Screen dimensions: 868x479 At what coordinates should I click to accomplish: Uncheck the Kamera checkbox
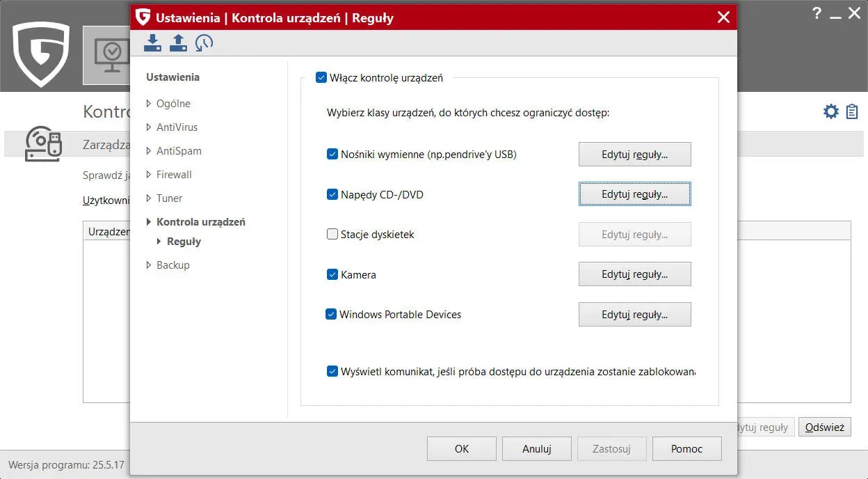click(332, 275)
